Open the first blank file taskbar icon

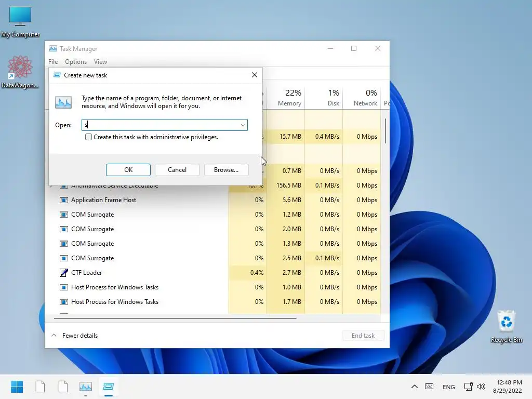tap(40, 387)
